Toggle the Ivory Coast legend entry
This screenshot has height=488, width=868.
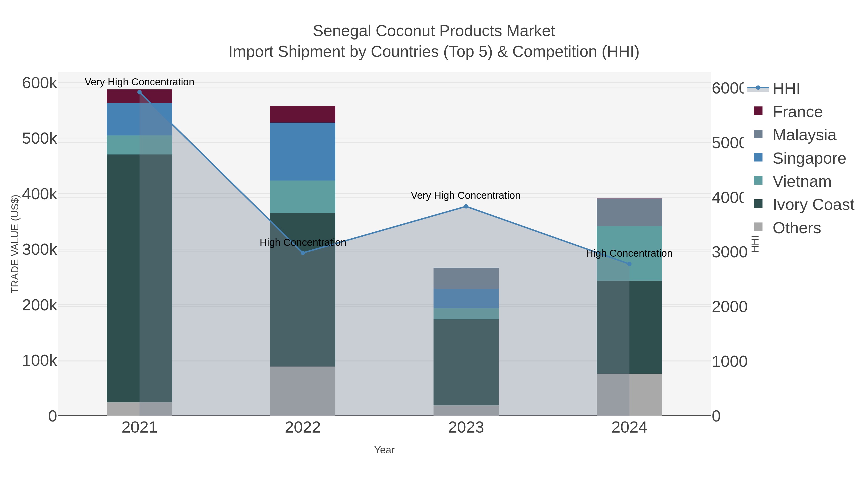tap(804, 204)
